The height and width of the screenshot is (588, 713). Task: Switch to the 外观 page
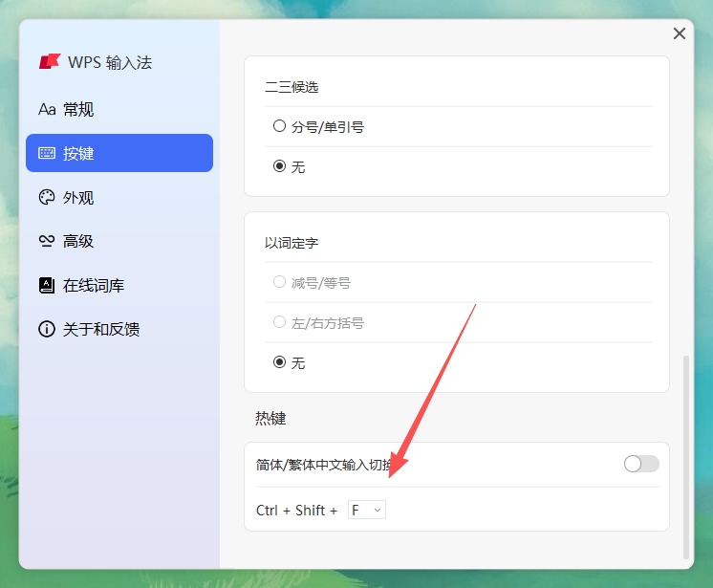coord(119,197)
